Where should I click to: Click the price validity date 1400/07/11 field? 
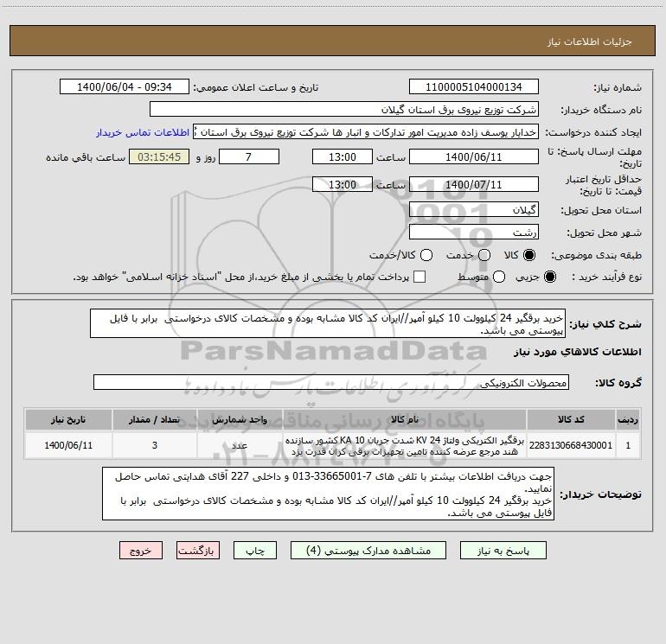tap(474, 185)
